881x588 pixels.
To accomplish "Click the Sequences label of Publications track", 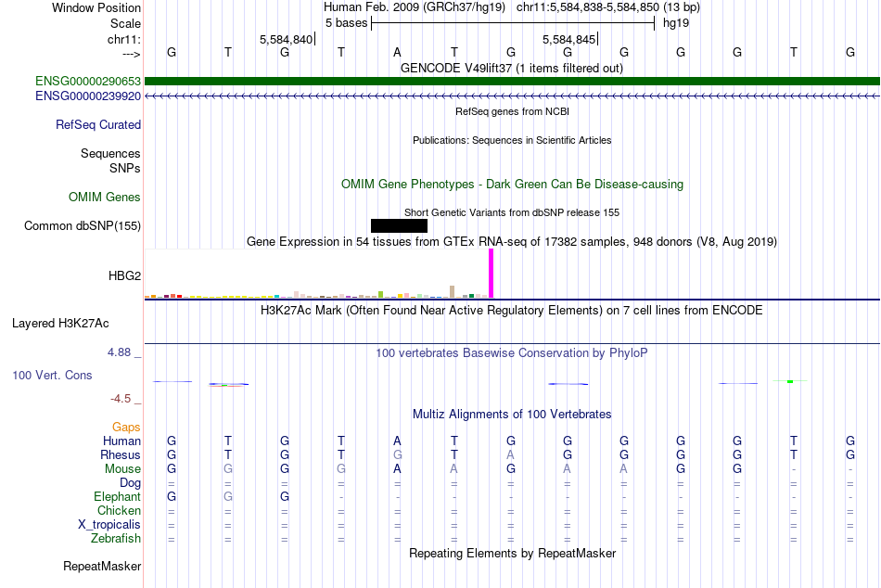I will click(110, 153).
